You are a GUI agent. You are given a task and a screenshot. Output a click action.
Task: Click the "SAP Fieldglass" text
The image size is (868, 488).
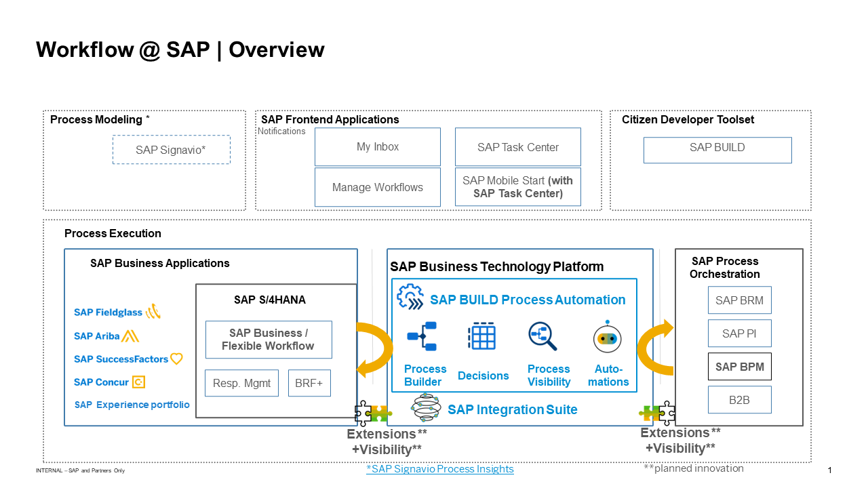pos(108,312)
